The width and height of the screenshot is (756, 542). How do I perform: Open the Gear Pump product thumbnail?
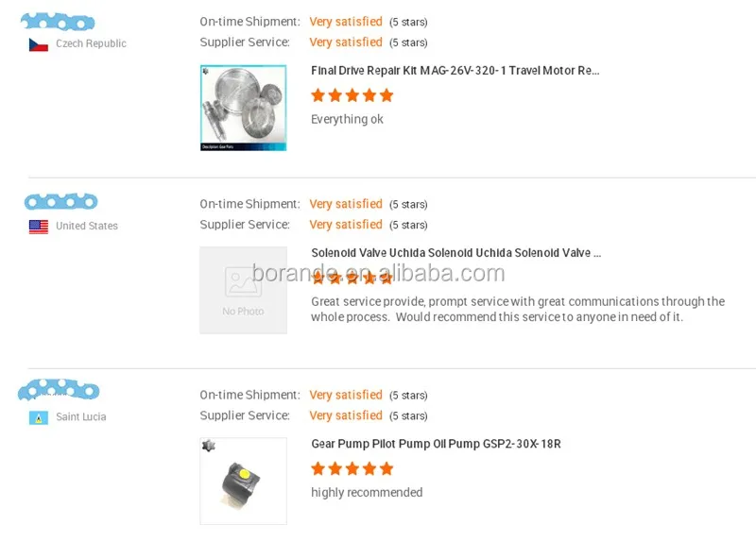pos(243,481)
